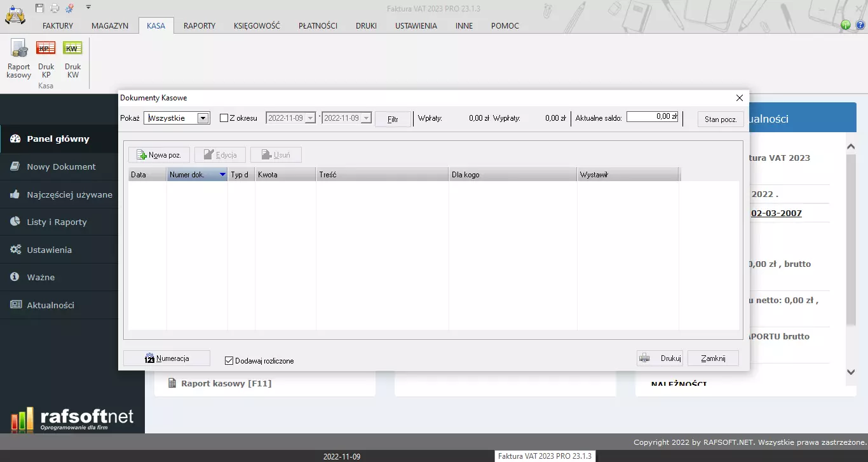Click the save floppy disk icon

pos(40,8)
